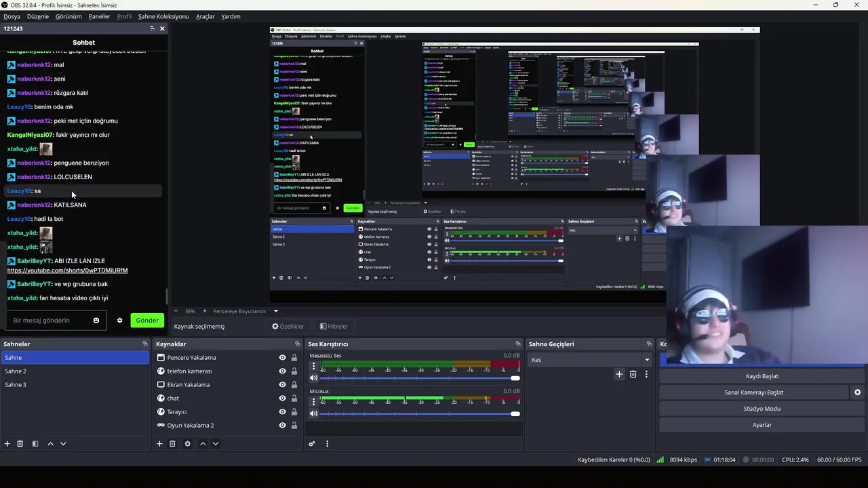The height and width of the screenshot is (488, 868).
Task: Add a source with the Kaynaklar plus icon
Action: click(160, 444)
